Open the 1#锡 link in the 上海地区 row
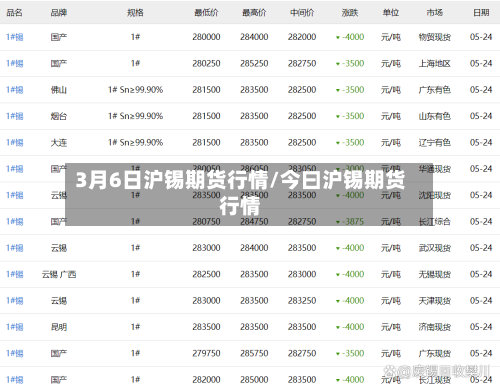Viewport: 500px width, 389px height. [15, 63]
